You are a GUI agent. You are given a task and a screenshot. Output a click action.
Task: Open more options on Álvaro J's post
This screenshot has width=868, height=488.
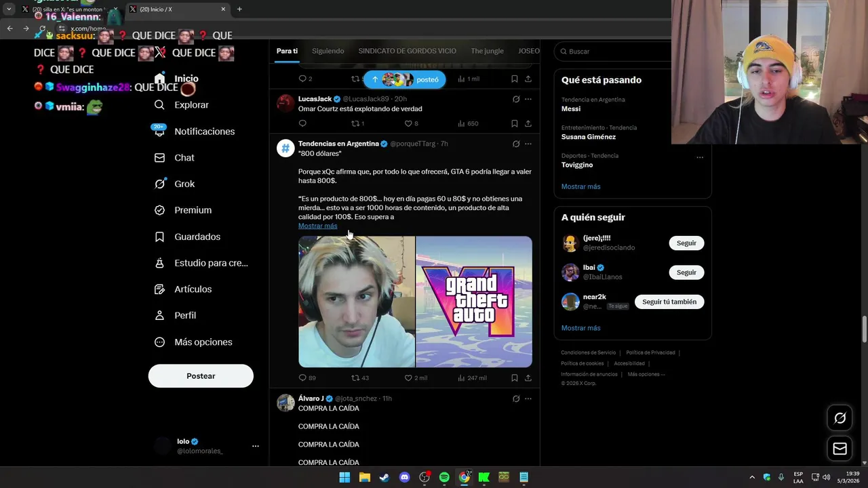point(528,399)
